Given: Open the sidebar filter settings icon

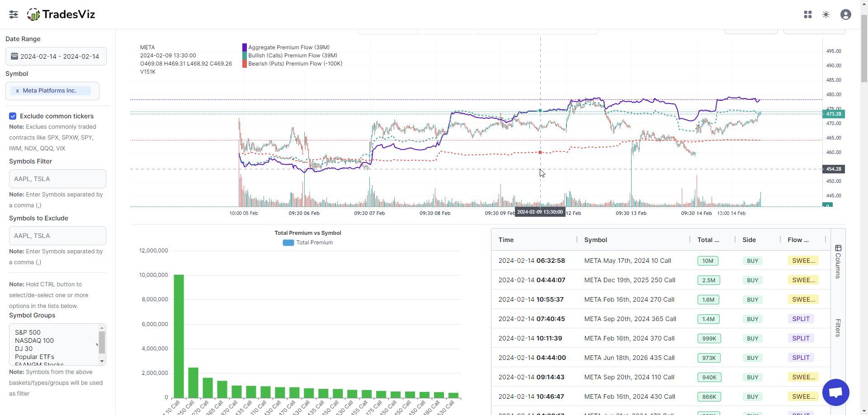Looking at the screenshot, I should tap(14, 14).
